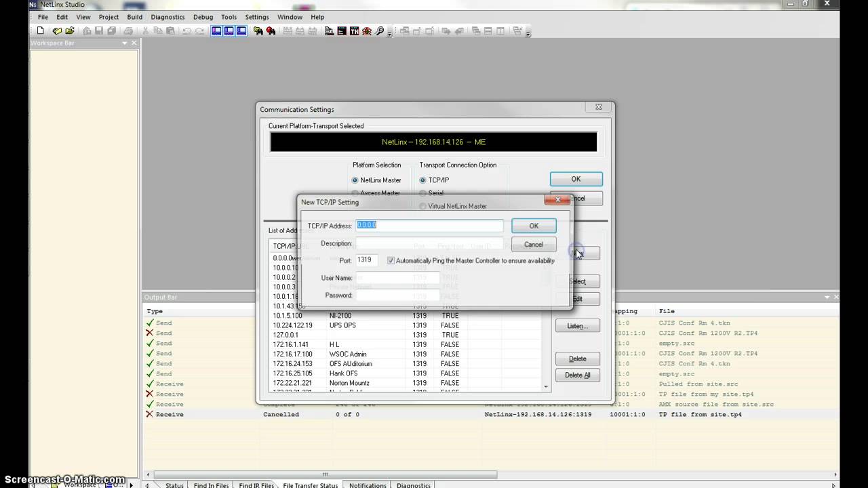Switch to the Notifications tab

click(x=368, y=485)
